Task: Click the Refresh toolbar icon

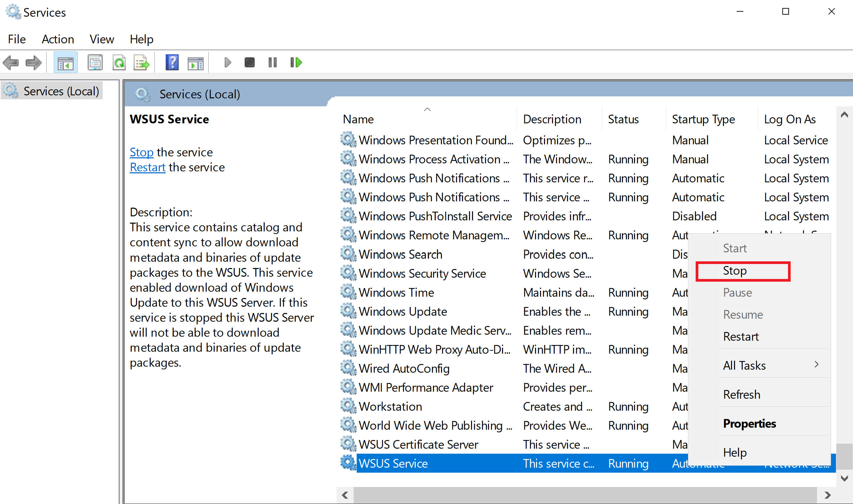Action: (119, 62)
